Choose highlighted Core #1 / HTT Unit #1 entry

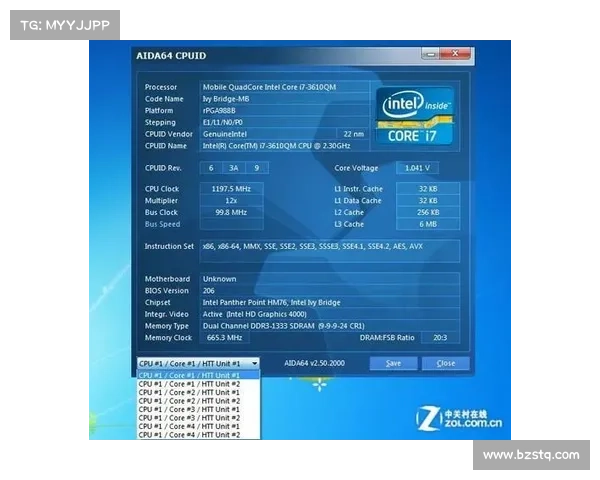coord(198,375)
